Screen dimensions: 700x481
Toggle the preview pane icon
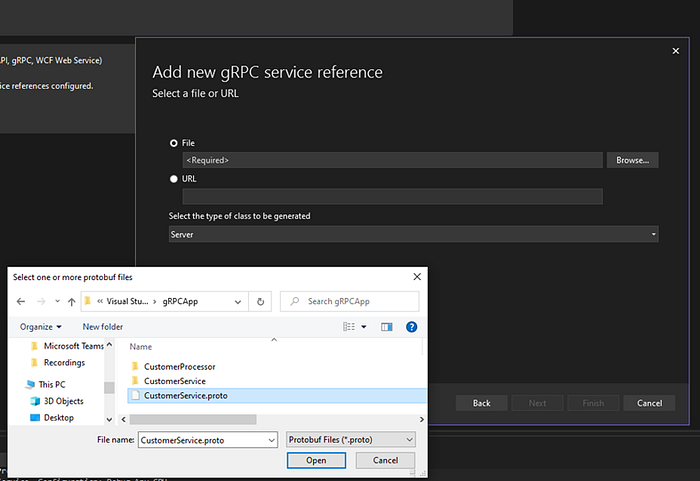387,327
